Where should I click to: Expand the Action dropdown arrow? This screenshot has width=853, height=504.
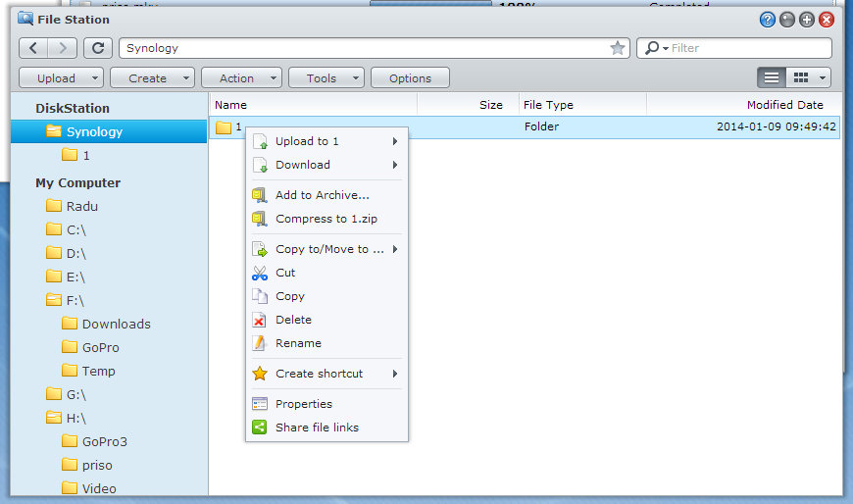274,77
